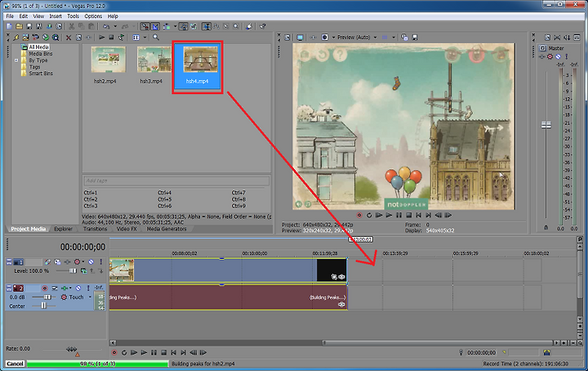Toggle Automatic Crossfades button in toolbar
Screen dimensions: 588x371
155,26
